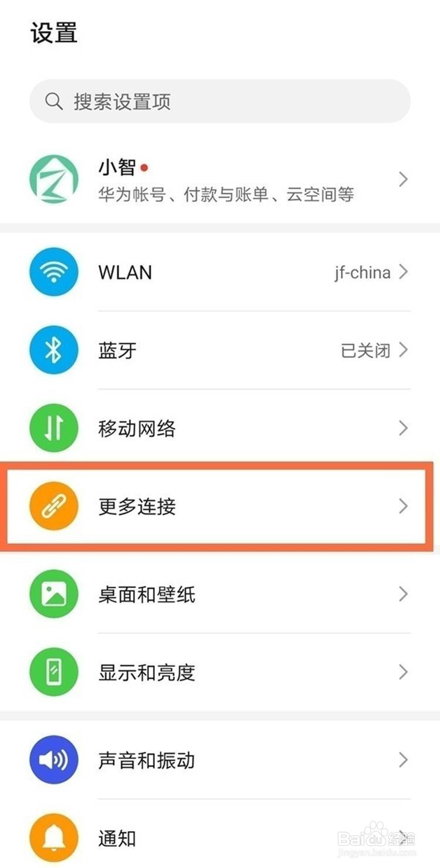This screenshot has height=868, width=440.
Task: Tap the orange chain link icon
Action: point(53,506)
